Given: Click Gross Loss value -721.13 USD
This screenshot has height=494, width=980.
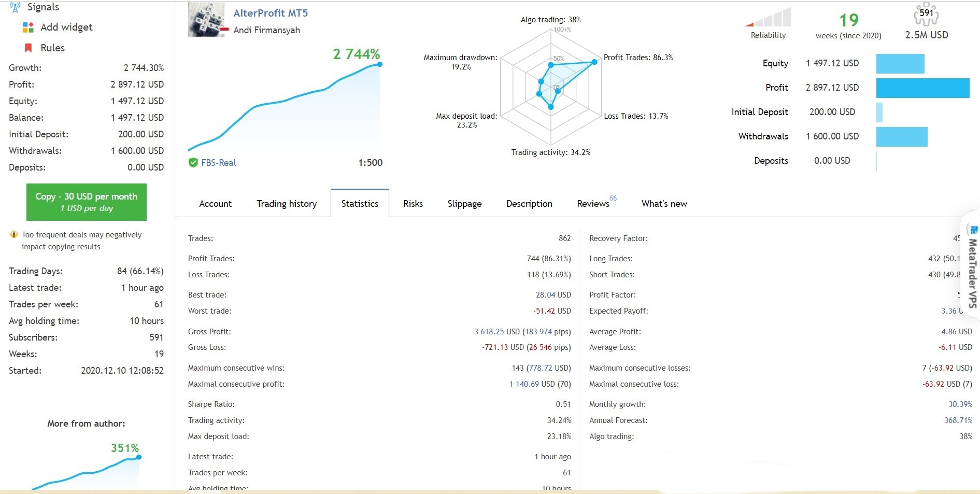Looking at the screenshot, I should coord(503,347).
